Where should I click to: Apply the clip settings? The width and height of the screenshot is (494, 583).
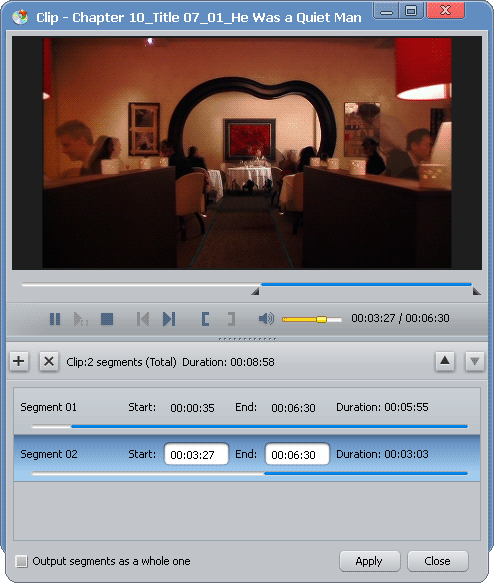coord(369,561)
